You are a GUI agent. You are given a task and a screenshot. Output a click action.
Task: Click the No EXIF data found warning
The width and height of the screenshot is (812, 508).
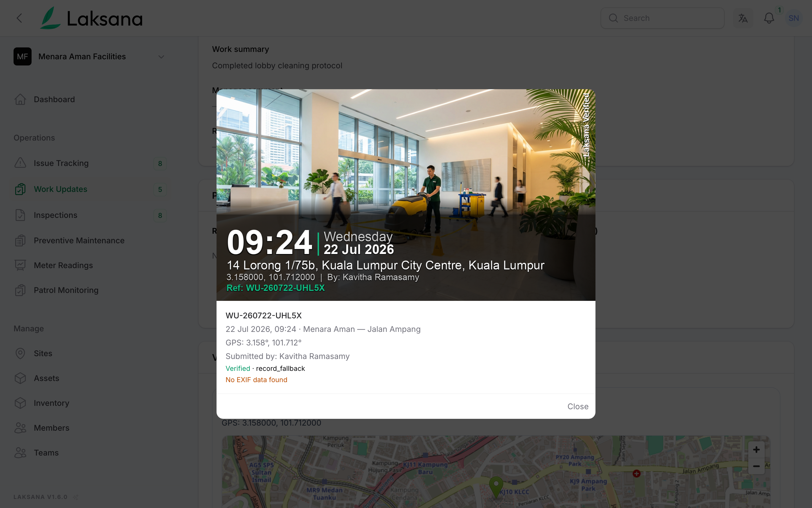pos(256,380)
